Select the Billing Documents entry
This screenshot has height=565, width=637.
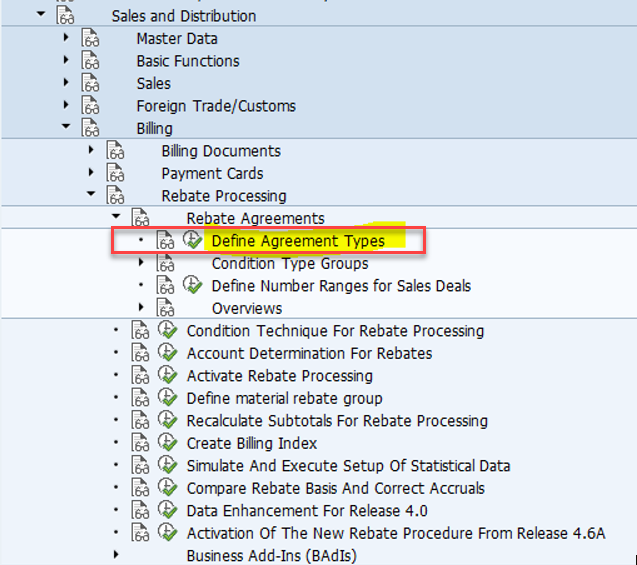221,151
